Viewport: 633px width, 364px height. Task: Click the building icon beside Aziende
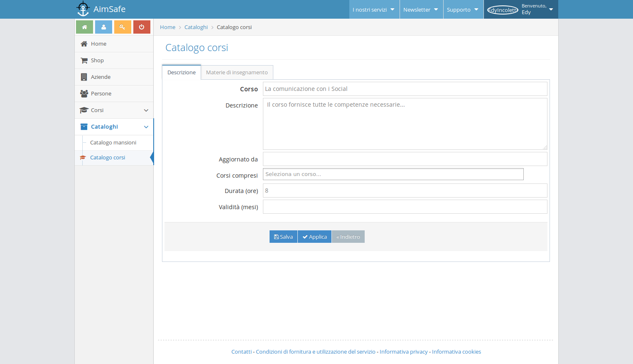coord(84,77)
